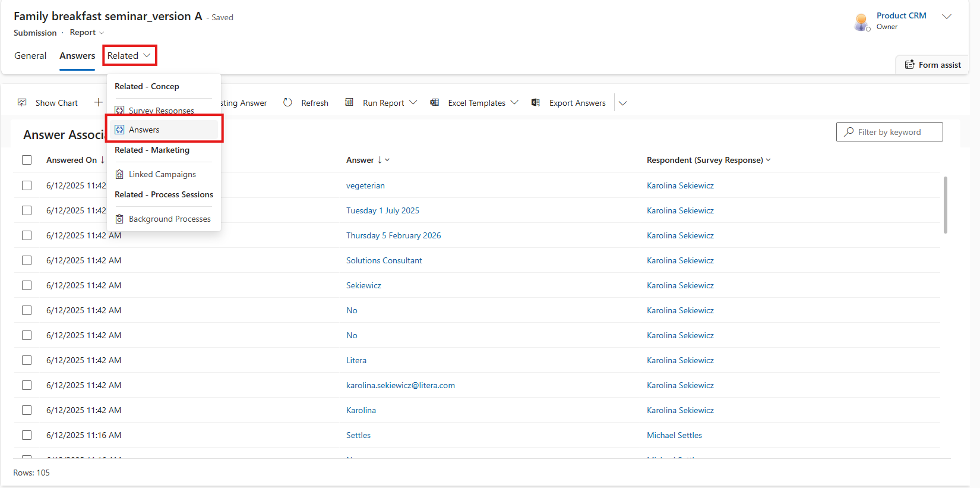
Task: Open the 'Thursday 5 February 2026' answer
Action: 393,235
